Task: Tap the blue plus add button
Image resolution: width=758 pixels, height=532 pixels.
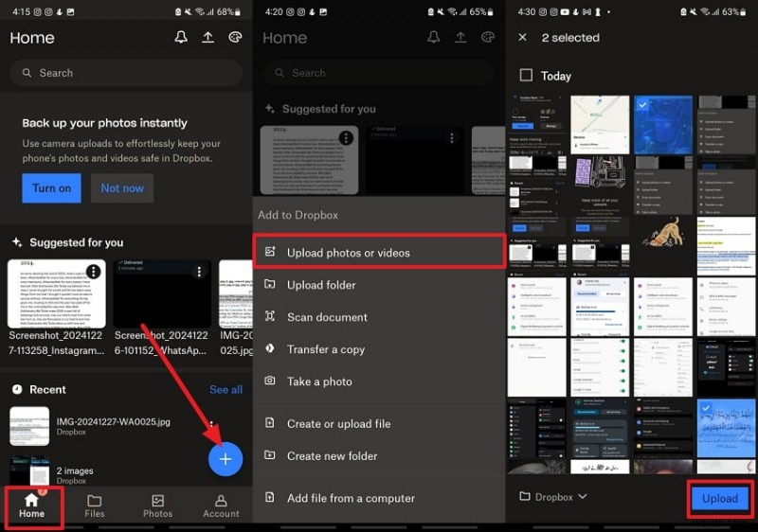Action: tap(226, 459)
